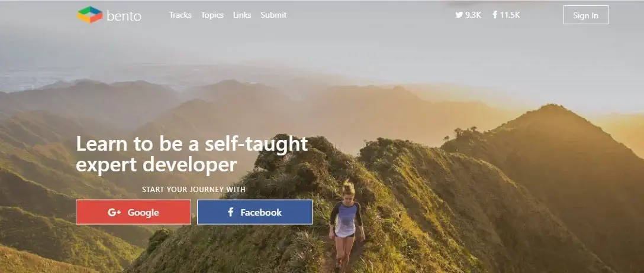644x273 pixels.
Task: Click the sunlit mountain peak at right
Action: (550, 113)
